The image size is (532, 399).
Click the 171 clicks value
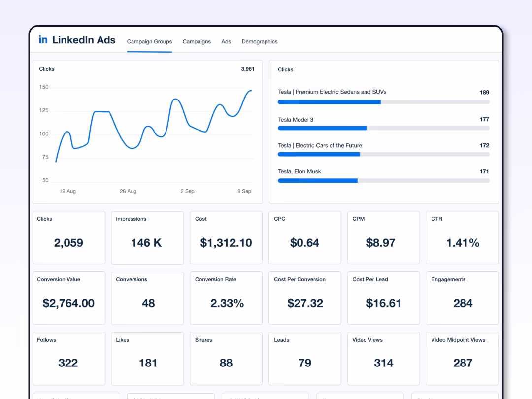click(484, 172)
